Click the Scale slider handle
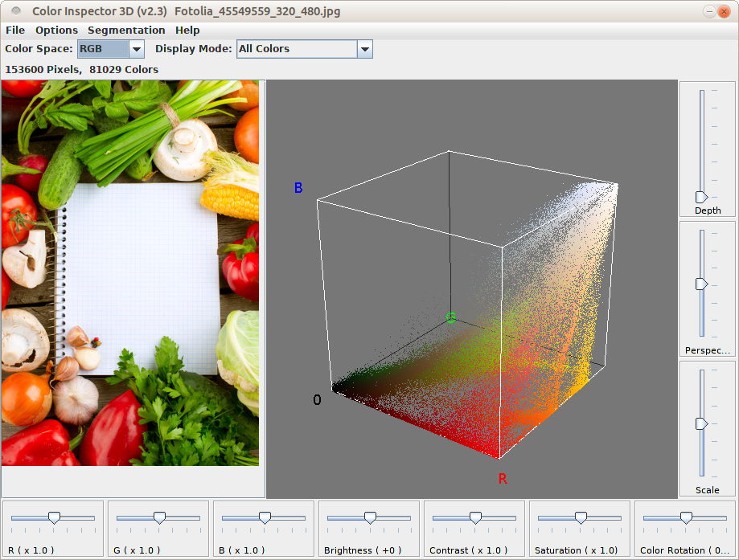Screen dimensions: 739x560 click(x=702, y=424)
